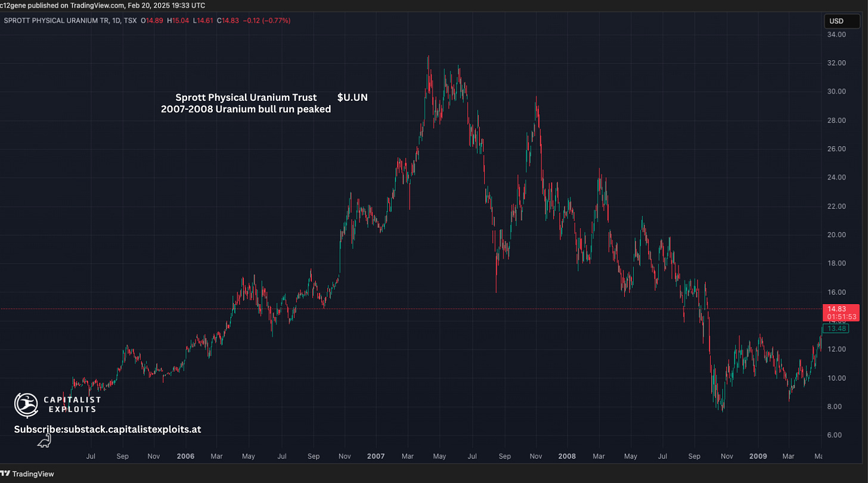Image resolution: width=868 pixels, height=483 pixels.
Task: Click the 2009 label on time axis
Action: pyautogui.click(x=759, y=457)
